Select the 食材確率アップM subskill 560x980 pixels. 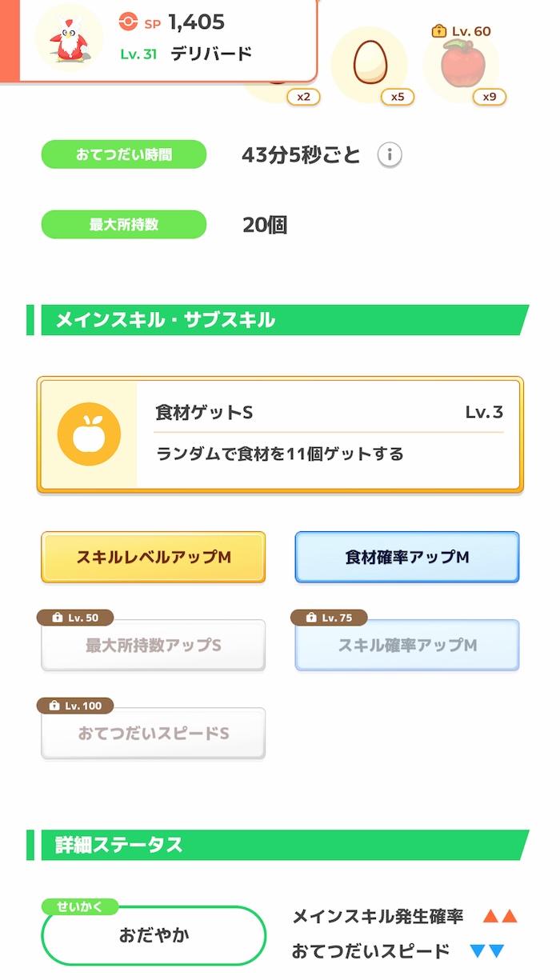point(406,557)
